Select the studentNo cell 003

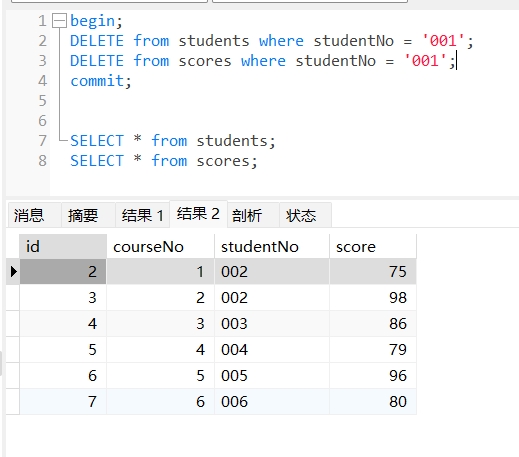272,324
